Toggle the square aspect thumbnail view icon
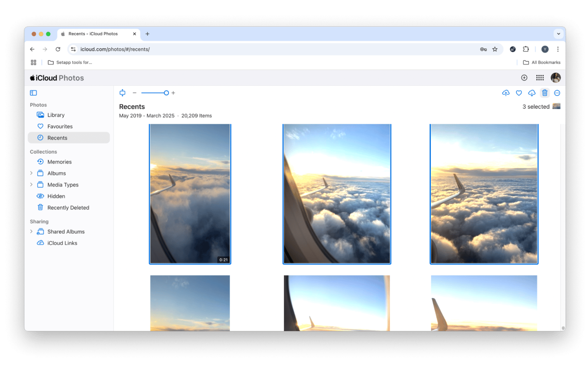The image size is (588, 366). pyautogui.click(x=122, y=93)
